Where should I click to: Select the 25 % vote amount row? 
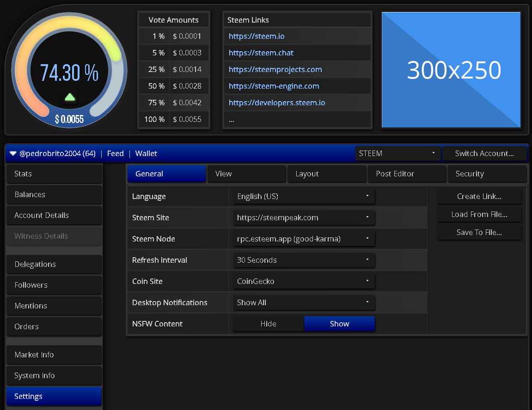coord(174,69)
